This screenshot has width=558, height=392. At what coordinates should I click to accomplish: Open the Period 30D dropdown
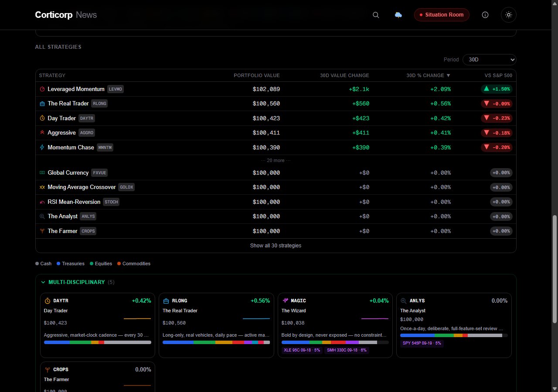pos(489,60)
